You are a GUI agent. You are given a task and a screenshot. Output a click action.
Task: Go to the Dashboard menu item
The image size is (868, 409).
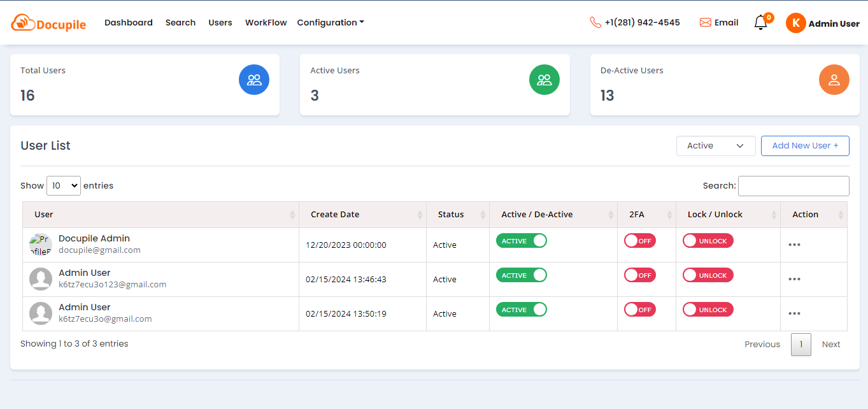click(129, 22)
